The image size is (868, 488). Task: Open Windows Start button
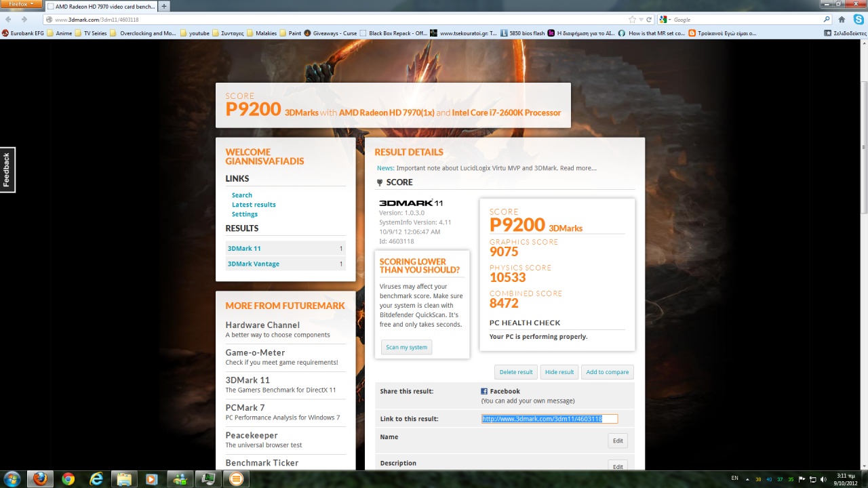coord(12,479)
